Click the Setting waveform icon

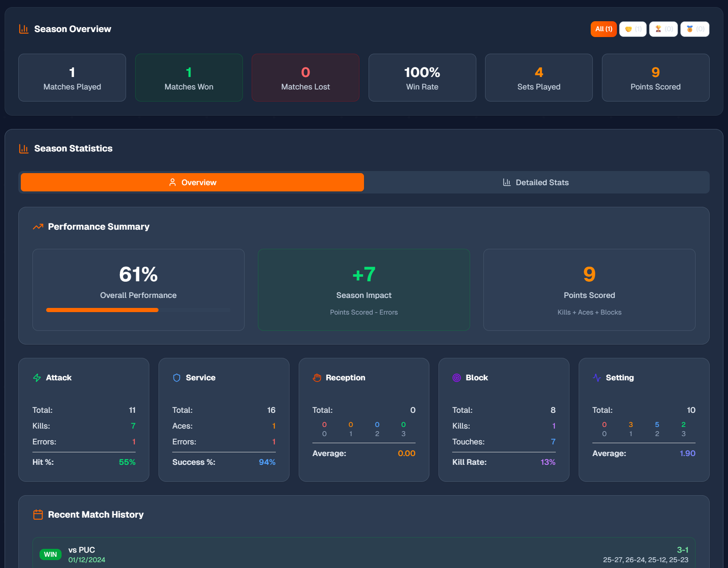point(597,378)
